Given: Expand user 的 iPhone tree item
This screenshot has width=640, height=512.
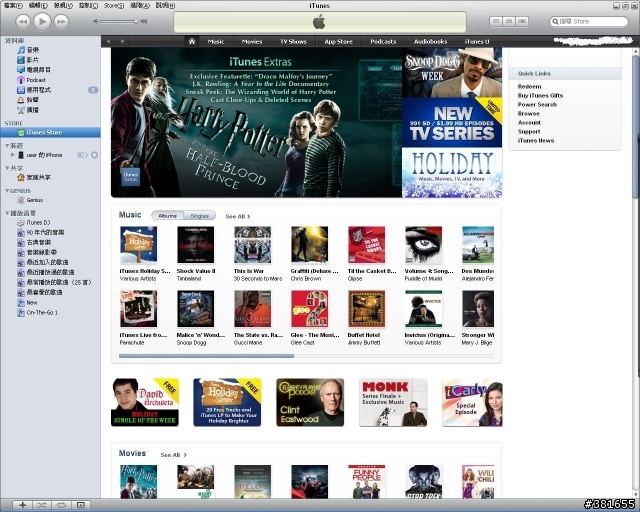Looking at the screenshot, I should (x=12, y=155).
